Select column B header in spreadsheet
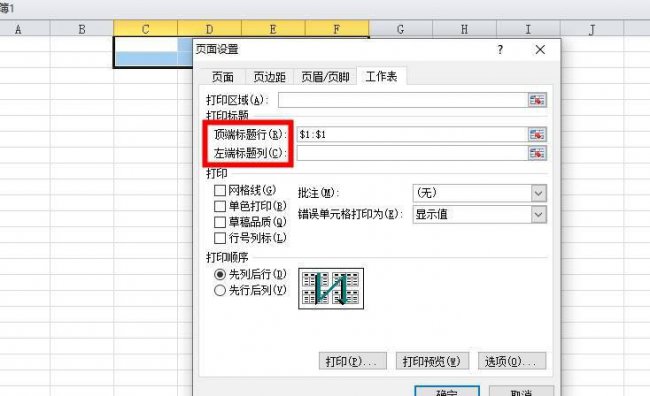This screenshot has height=396, width=650. (82, 29)
